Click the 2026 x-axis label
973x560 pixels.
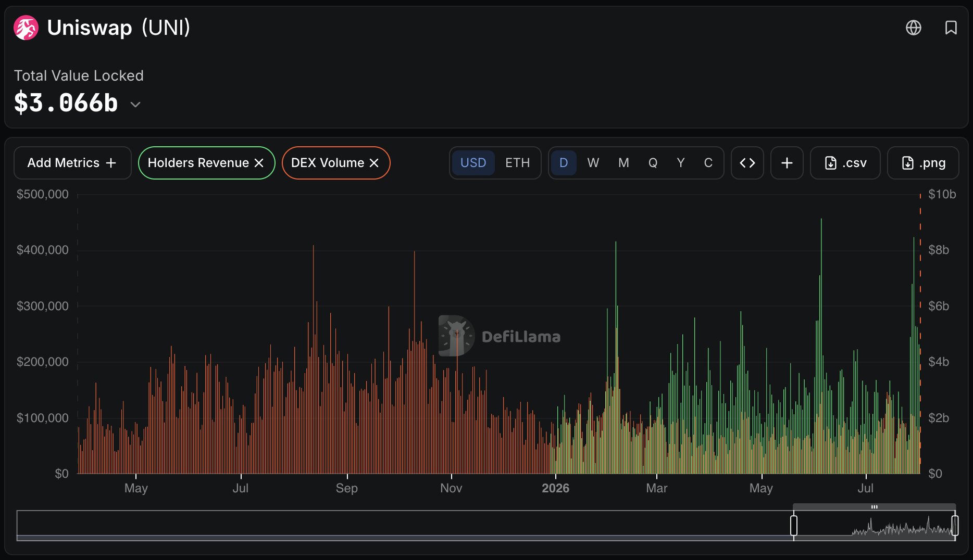click(555, 488)
